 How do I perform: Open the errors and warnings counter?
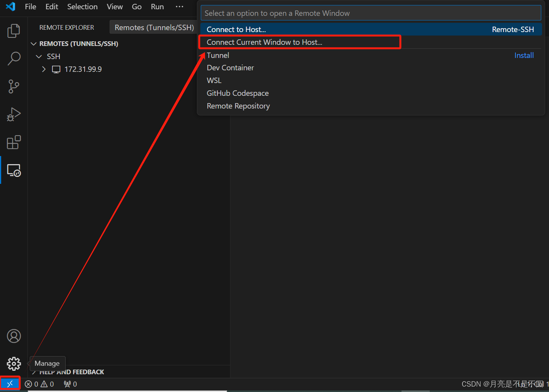39,384
